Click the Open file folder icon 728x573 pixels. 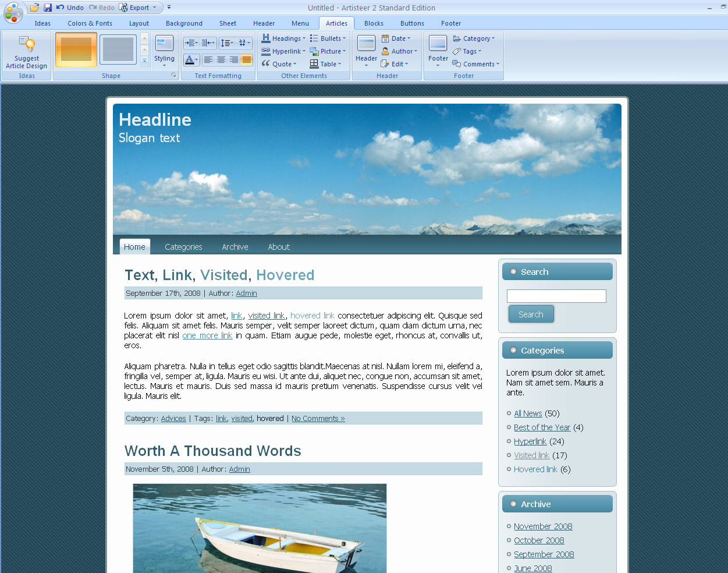tap(34, 8)
